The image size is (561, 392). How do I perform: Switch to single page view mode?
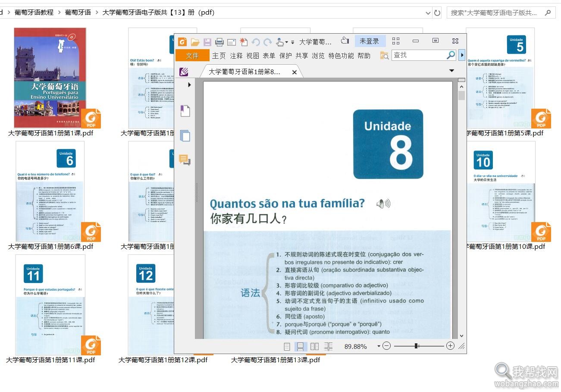[287, 346]
